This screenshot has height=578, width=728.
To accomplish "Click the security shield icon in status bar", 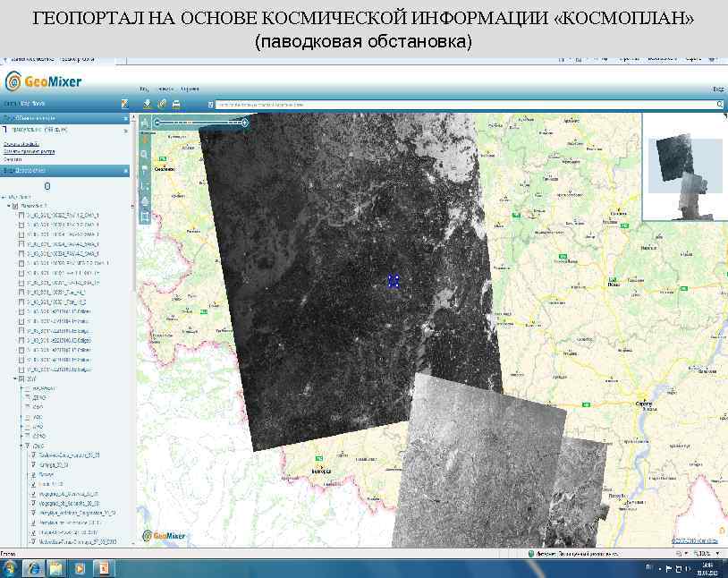I will [531, 554].
